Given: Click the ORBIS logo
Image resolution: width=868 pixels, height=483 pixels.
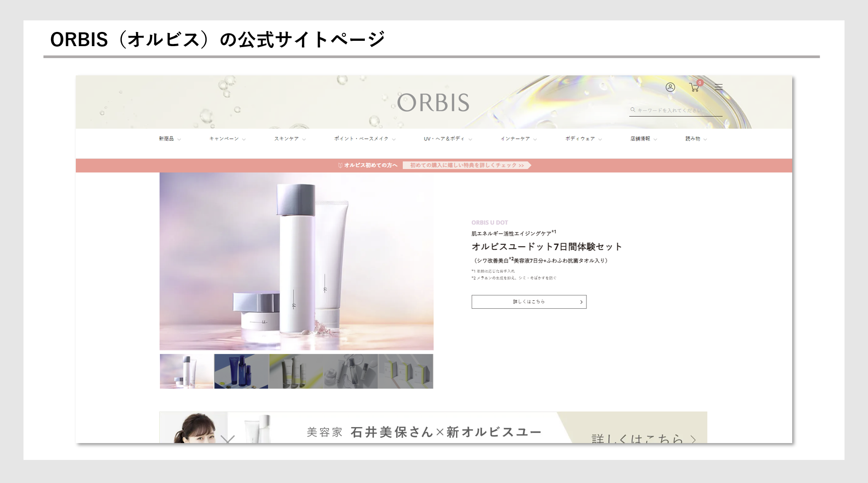Looking at the screenshot, I should [433, 103].
